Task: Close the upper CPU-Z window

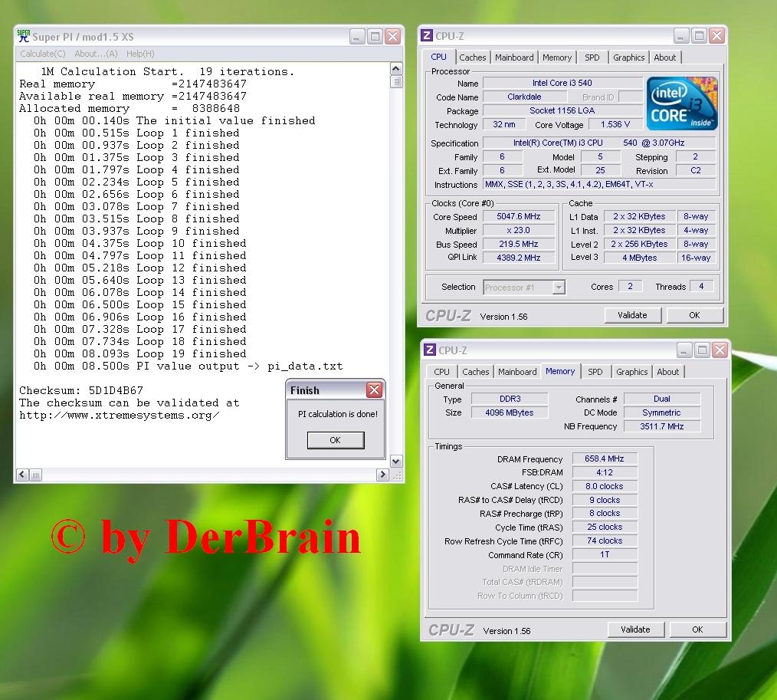Action: click(716, 36)
